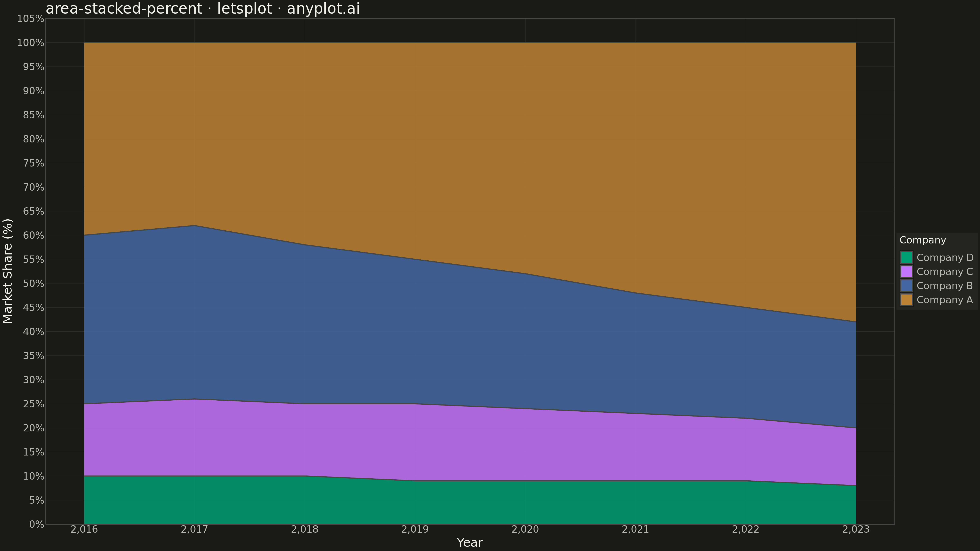This screenshot has height=551, width=980.
Task: Select the Company D legend label
Action: pos(945,257)
